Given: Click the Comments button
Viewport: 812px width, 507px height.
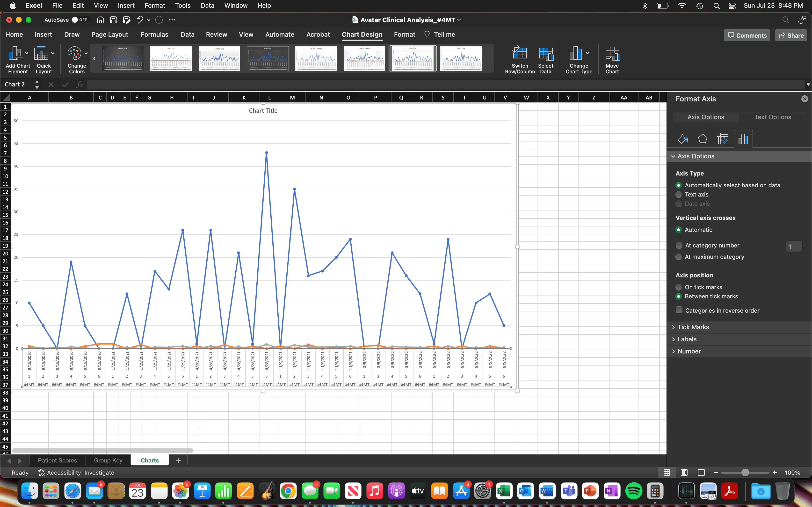Looking at the screenshot, I should click(747, 35).
